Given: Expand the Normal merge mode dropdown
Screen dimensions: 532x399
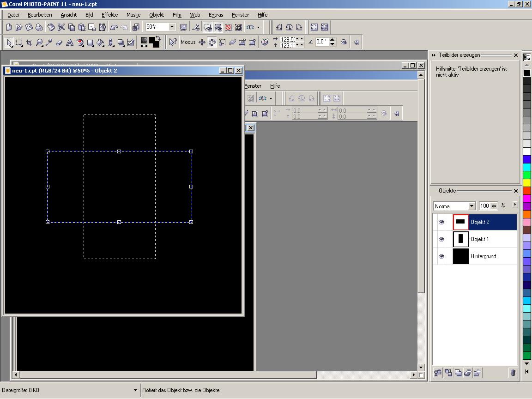Looking at the screenshot, I should pyautogui.click(x=472, y=206).
